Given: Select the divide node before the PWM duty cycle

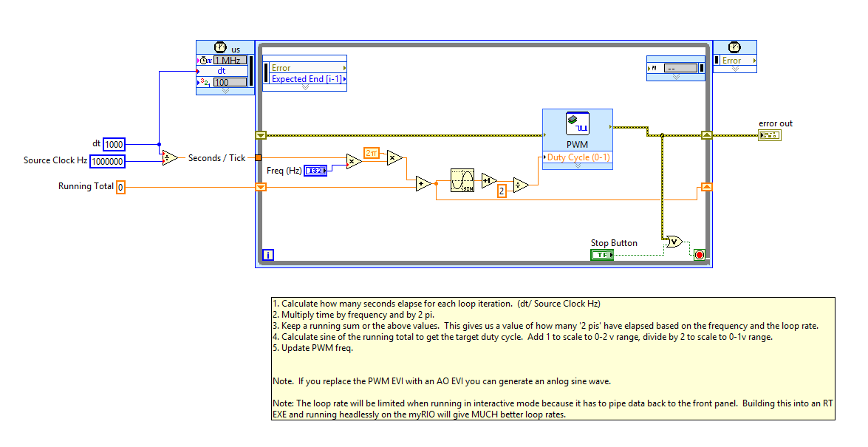Looking at the screenshot, I should click(521, 185).
